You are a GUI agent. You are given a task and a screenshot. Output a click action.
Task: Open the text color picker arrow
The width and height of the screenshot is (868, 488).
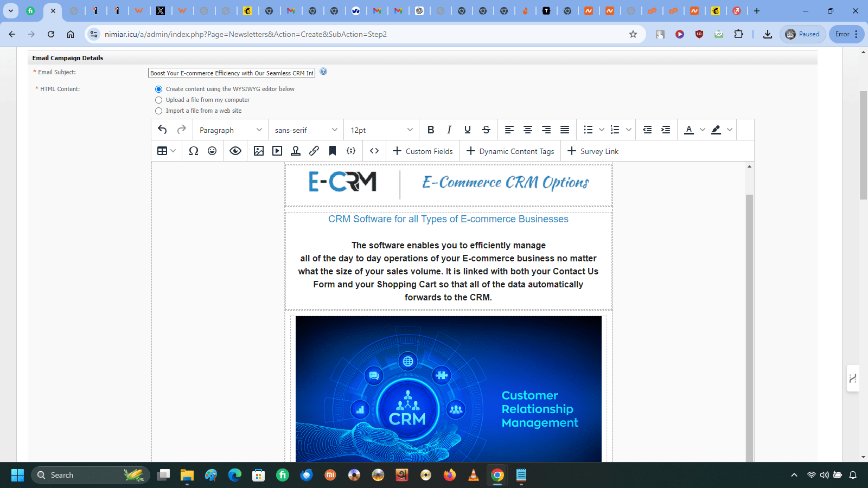pos(703,130)
